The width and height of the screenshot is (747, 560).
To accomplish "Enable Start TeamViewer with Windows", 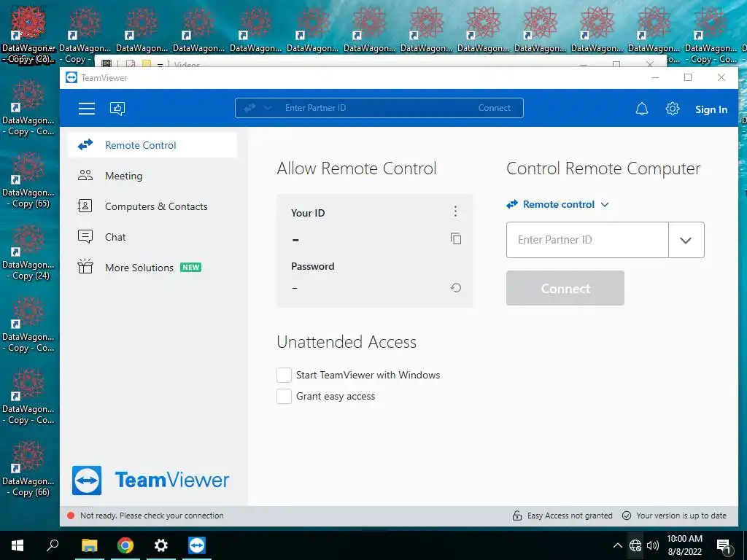I will 284,375.
